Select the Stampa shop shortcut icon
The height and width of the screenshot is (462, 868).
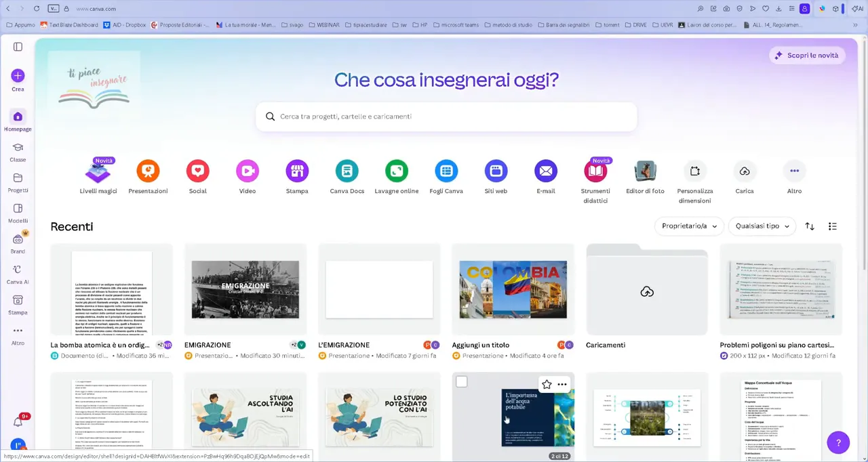point(297,171)
